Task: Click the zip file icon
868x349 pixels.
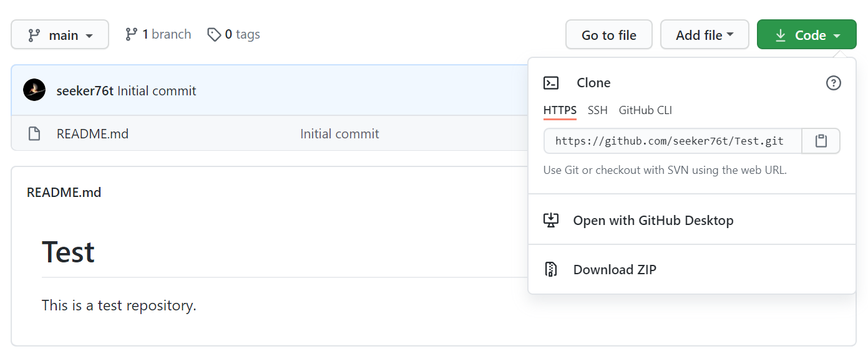Action: point(551,269)
